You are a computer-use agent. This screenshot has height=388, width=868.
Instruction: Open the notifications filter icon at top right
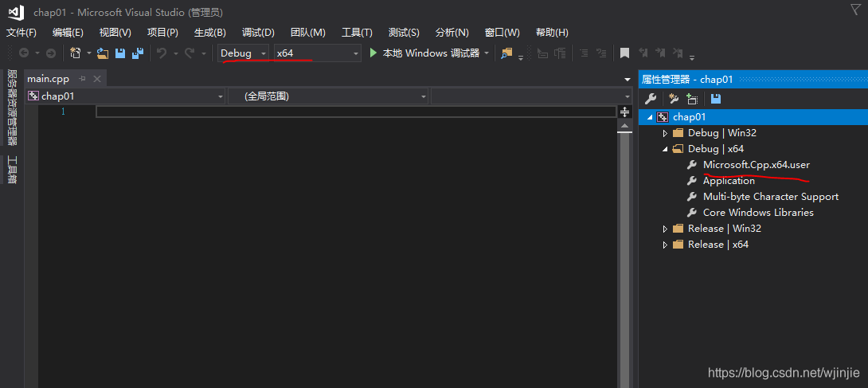[855, 10]
